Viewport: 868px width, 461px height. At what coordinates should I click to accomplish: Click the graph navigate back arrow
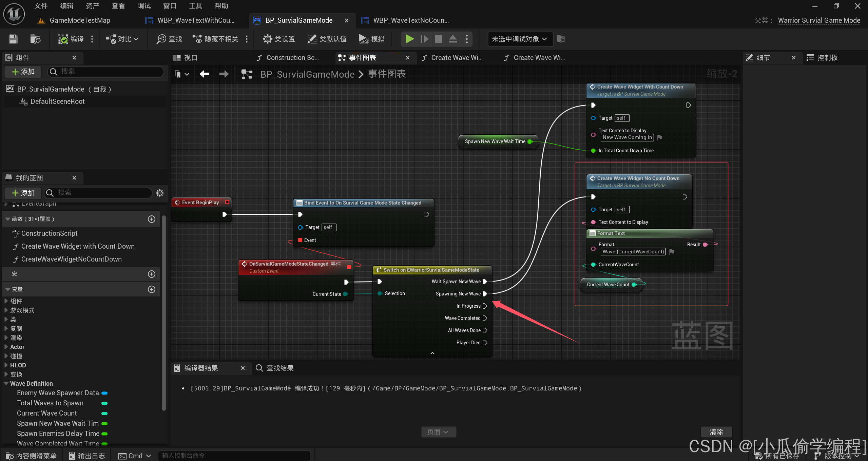(204, 74)
